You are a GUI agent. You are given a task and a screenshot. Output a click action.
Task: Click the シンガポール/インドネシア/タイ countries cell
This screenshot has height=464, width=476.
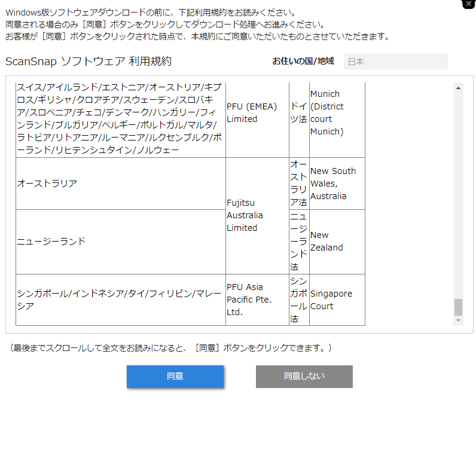121,300
